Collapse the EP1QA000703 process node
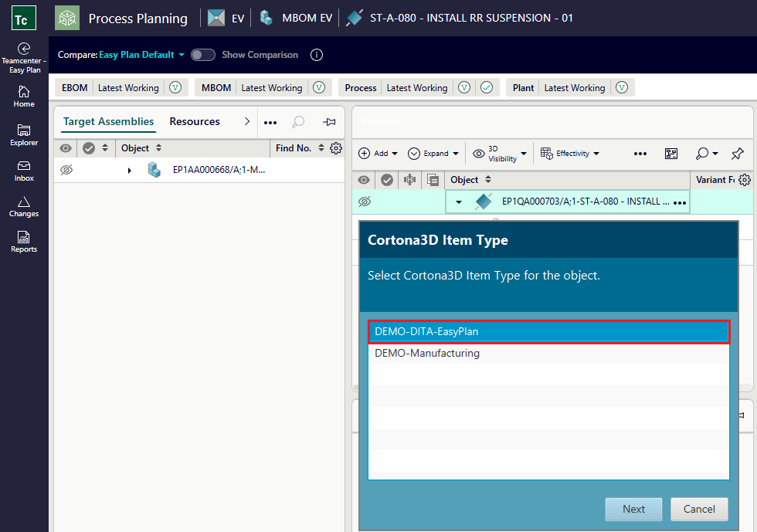This screenshot has height=532, width=757. pos(459,202)
